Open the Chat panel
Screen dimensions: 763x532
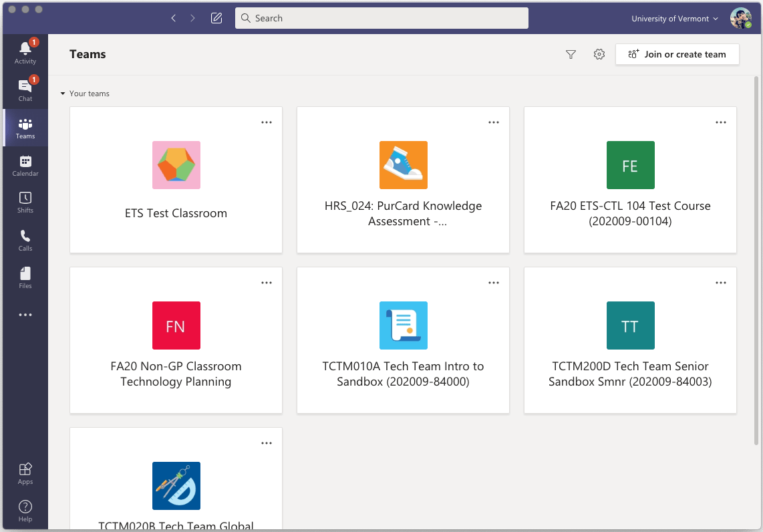coord(25,90)
